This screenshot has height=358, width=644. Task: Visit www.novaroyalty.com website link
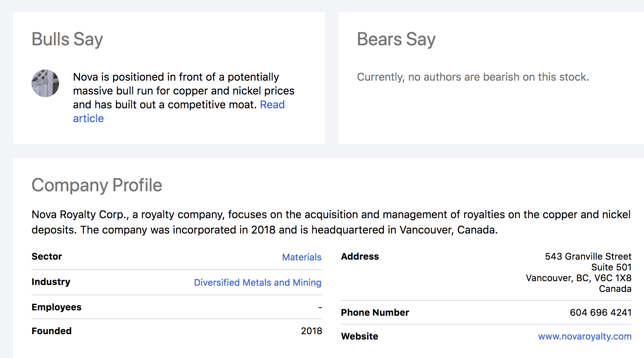tap(585, 336)
